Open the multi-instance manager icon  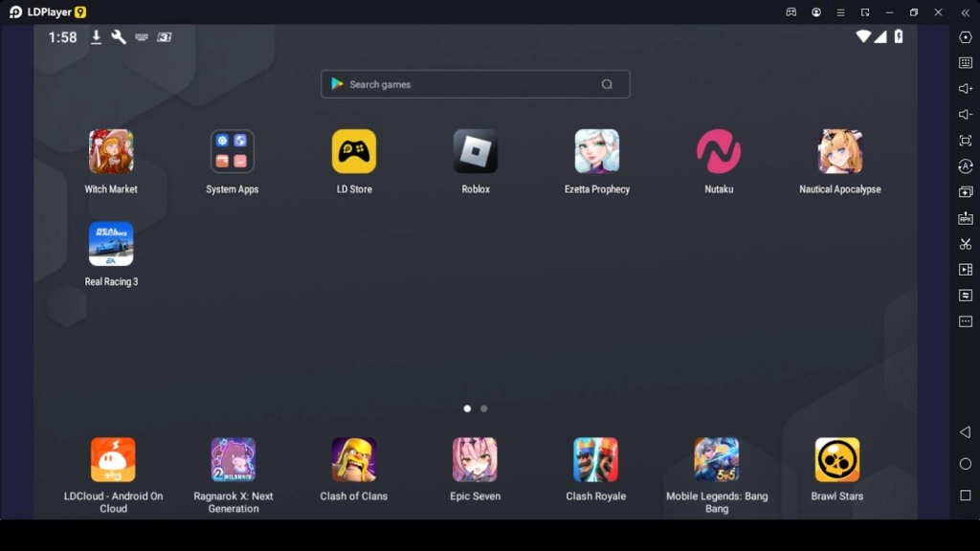[x=966, y=192]
